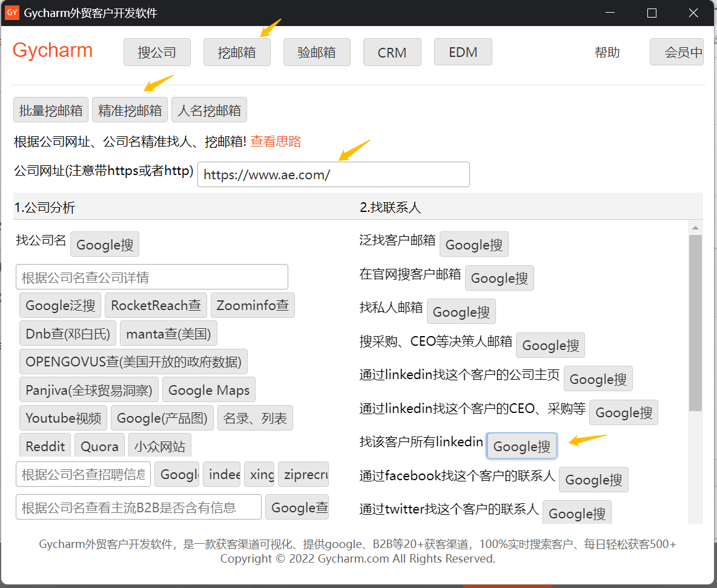Click the Google Maps button
The image size is (717, 588).
[209, 389]
